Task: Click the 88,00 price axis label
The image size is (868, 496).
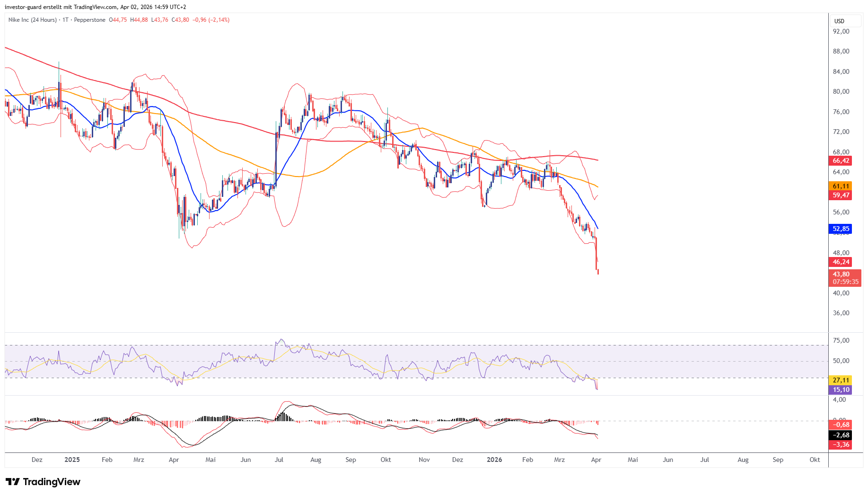Action: tap(841, 52)
